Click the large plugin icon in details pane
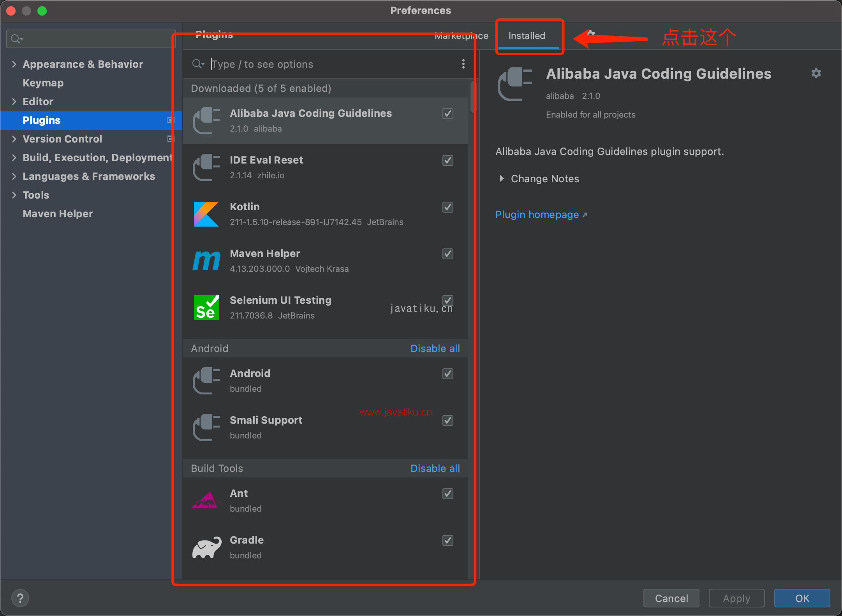 click(x=515, y=84)
